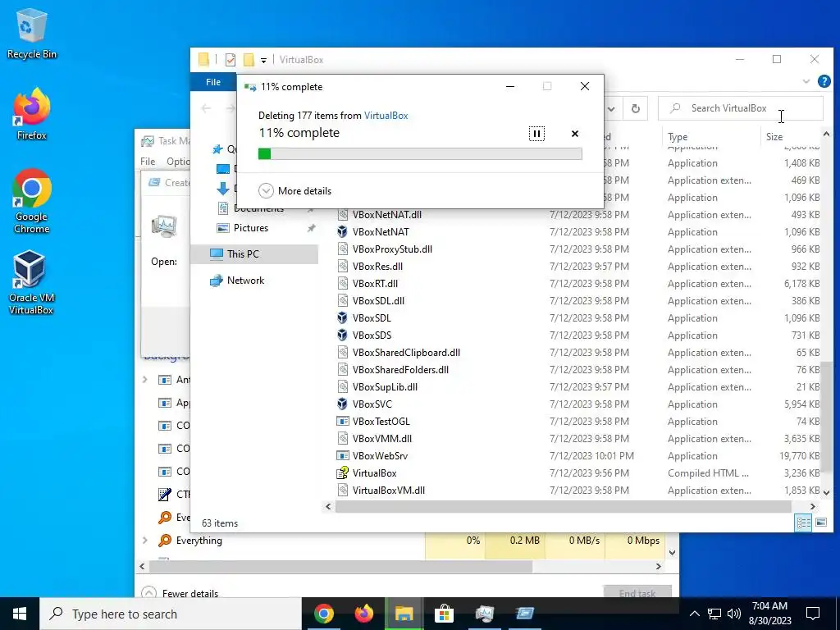Screen dimensions: 840x630
Task: Open the address bar history dropdown
Action: click(x=610, y=109)
